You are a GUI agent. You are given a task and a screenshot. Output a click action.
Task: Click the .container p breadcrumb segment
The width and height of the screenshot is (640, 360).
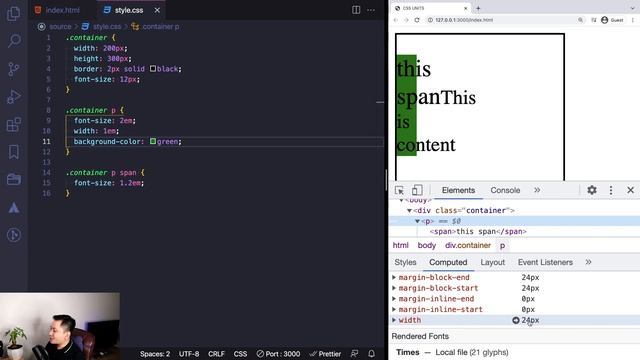click(x=160, y=27)
